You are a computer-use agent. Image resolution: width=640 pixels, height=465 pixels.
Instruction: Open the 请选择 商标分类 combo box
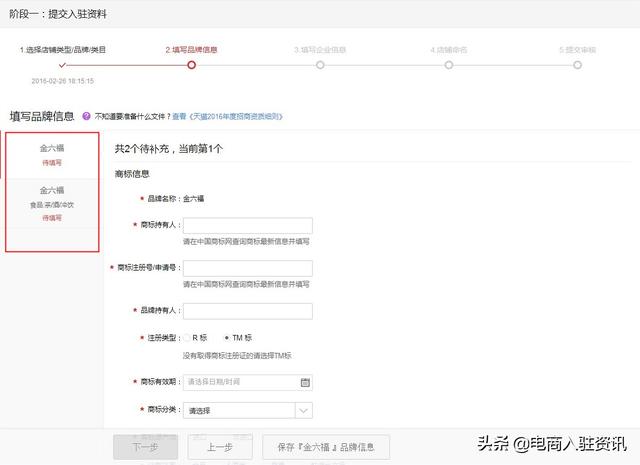point(248,411)
